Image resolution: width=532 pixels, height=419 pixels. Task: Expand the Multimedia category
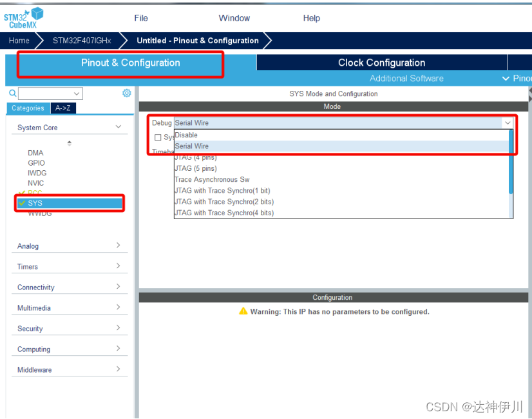pos(118,307)
